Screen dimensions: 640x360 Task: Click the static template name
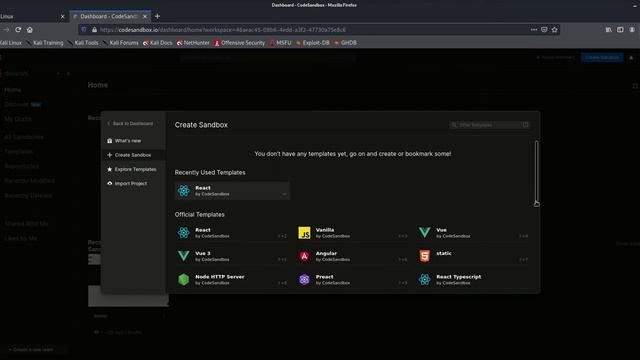[444, 253]
